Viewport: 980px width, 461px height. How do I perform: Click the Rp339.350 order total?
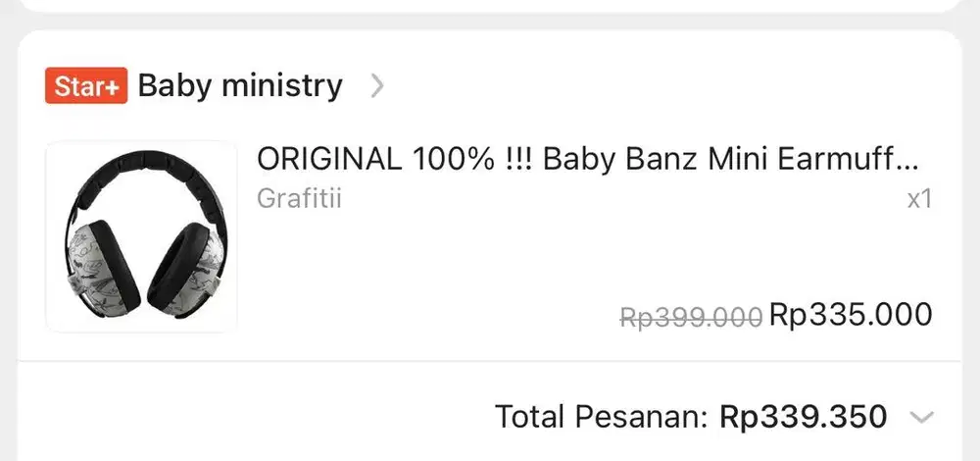click(x=804, y=417)
